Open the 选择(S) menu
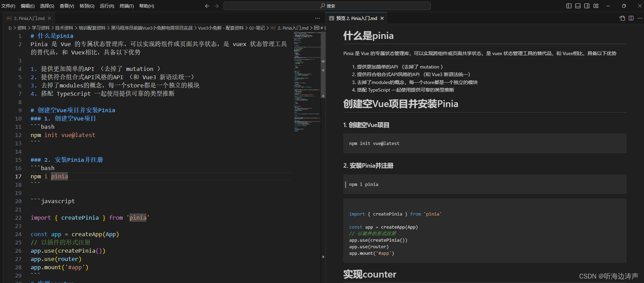 [x=47, y=6]
